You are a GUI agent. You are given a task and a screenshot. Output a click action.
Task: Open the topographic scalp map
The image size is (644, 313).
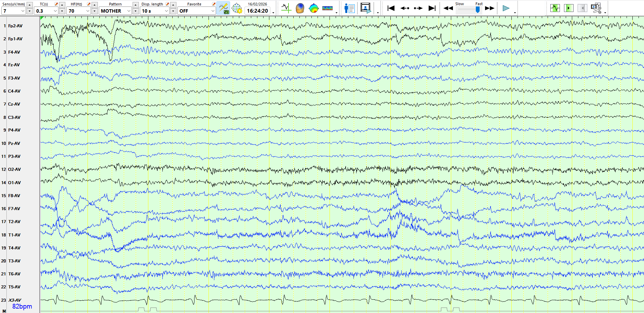[x=313, y=8]
